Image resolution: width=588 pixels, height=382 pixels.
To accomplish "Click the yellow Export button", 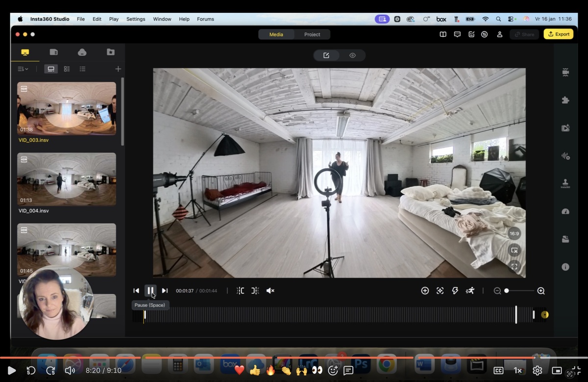I will (559, 34).
